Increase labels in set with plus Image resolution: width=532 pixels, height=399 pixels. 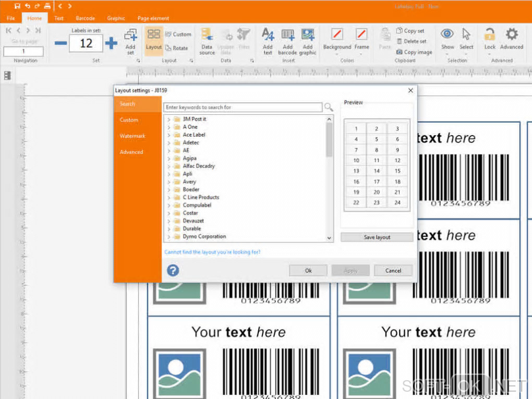click(111, 43)
